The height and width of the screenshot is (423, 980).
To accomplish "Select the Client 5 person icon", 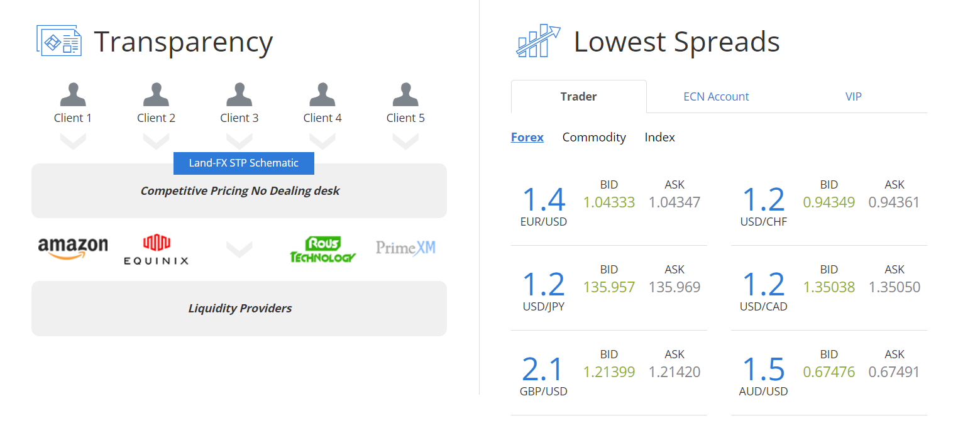I will coord(405,95).
